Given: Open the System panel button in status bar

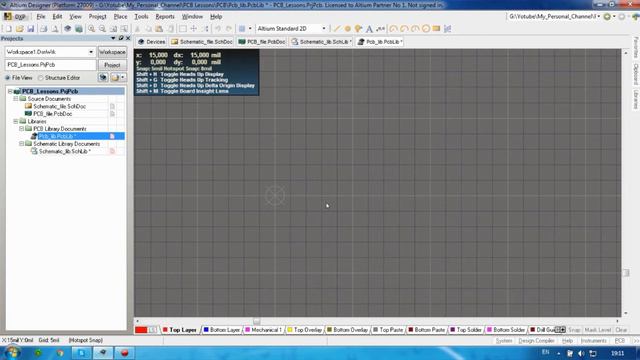Looking at the screenshot, I should point(504,340).
